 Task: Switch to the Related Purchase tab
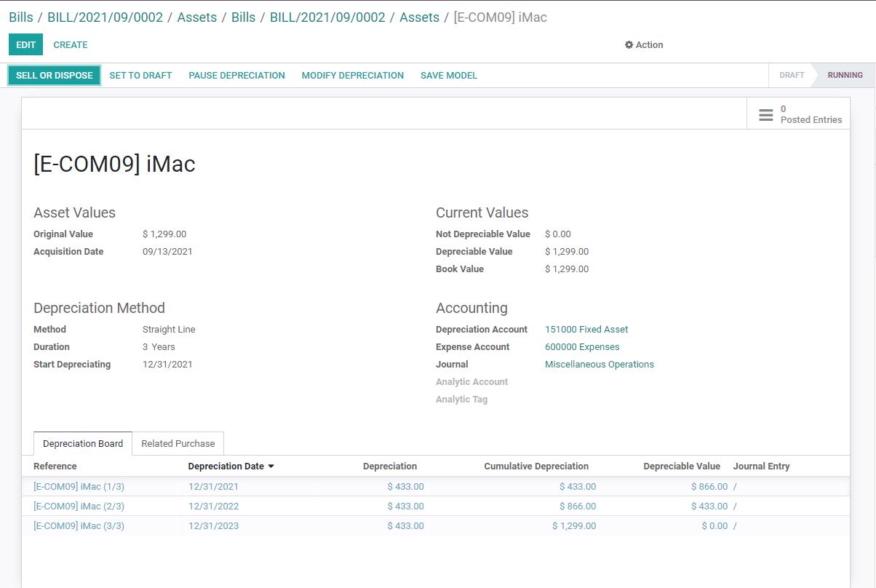pos(178,443)
